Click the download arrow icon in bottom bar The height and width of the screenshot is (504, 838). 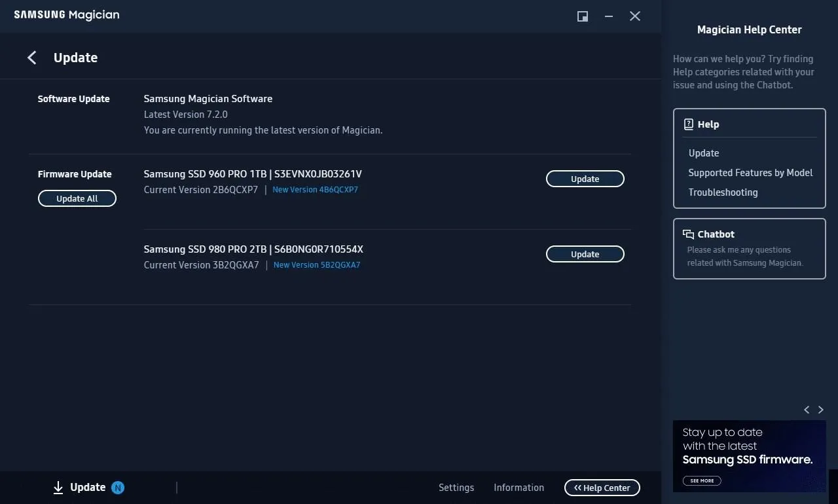pyautogui.click(x=58, y=488)
